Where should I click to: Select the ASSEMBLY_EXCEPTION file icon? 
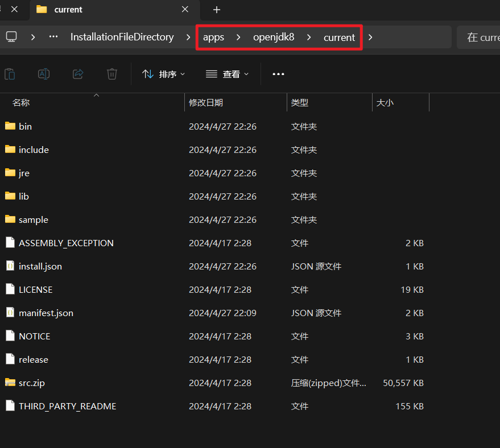[x=10, y=243]
